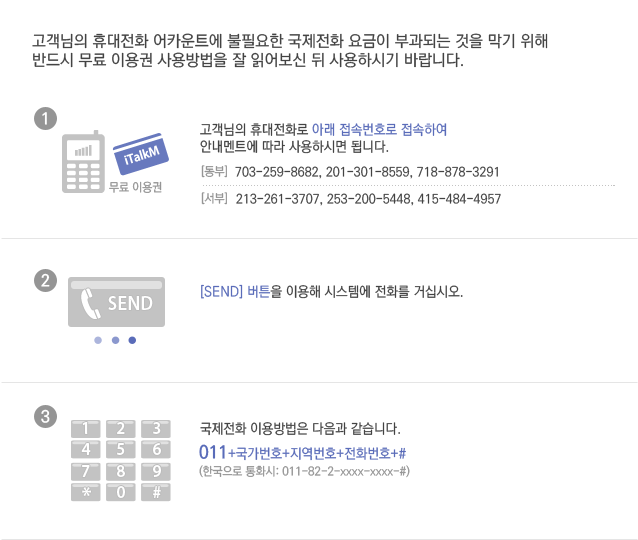Screen dimensions: 638x540
Task: Click the mobile phone illustration
Action: coord(83,162)
